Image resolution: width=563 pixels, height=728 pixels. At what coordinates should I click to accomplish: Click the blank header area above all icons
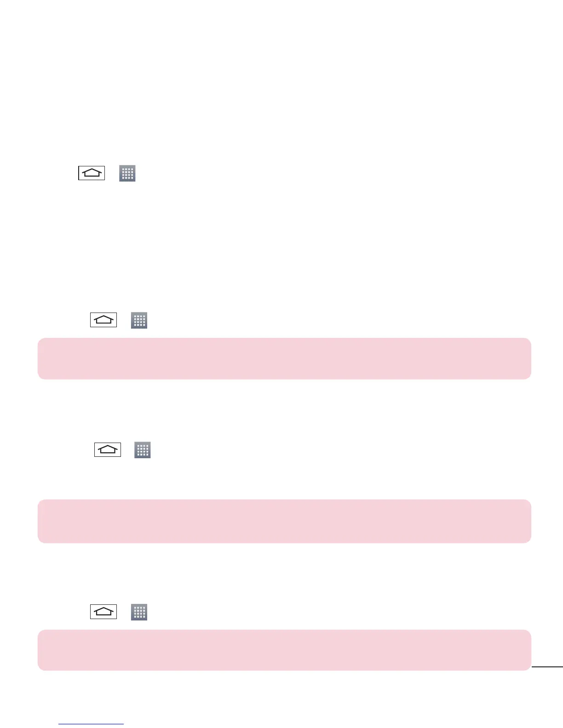tap(281, 78)
